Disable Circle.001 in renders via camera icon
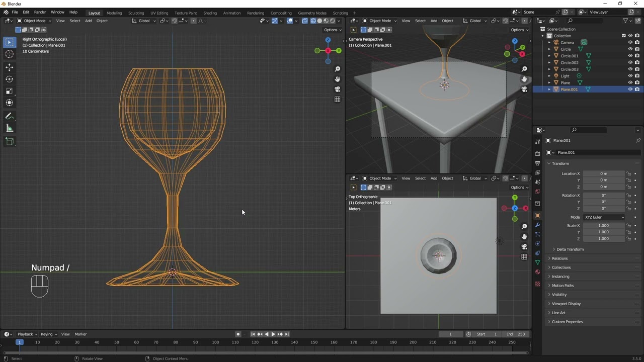The image size is (644, 362). pyautogui.click(x=637, y=56)
